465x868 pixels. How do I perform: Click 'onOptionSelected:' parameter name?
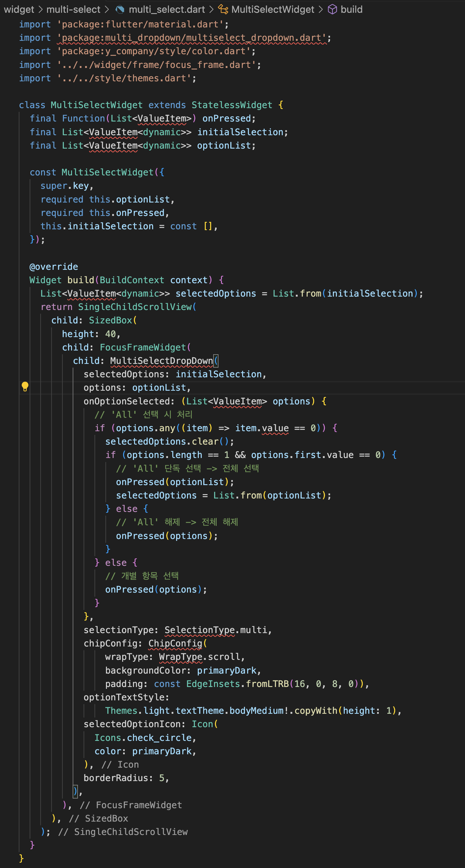pyautogui.click(x=129, y=401)
